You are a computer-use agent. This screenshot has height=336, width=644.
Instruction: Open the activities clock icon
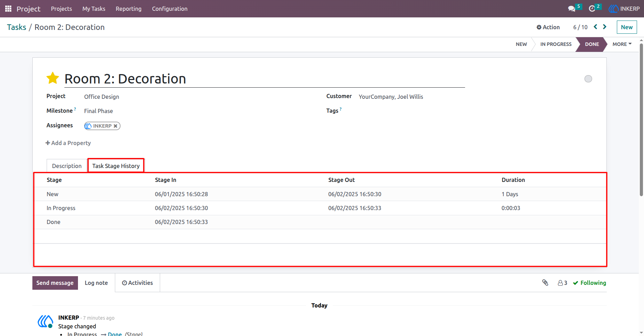[x=592, y=9]
